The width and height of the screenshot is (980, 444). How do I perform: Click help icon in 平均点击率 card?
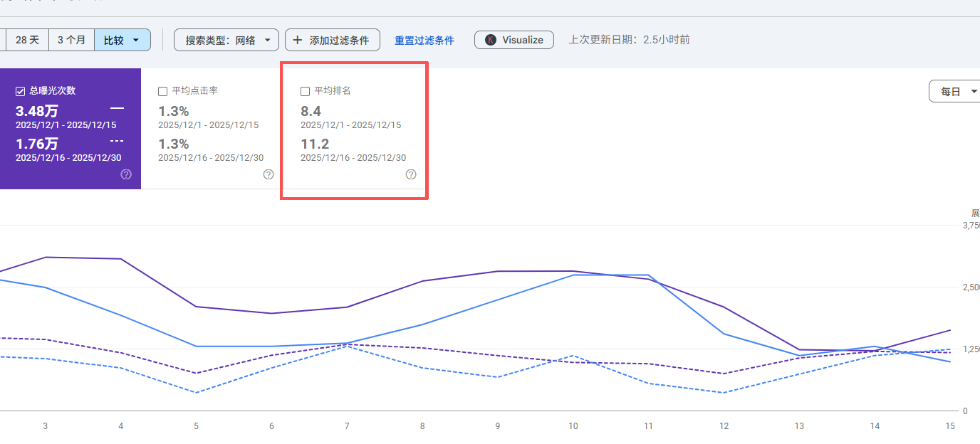pos(269,174)
